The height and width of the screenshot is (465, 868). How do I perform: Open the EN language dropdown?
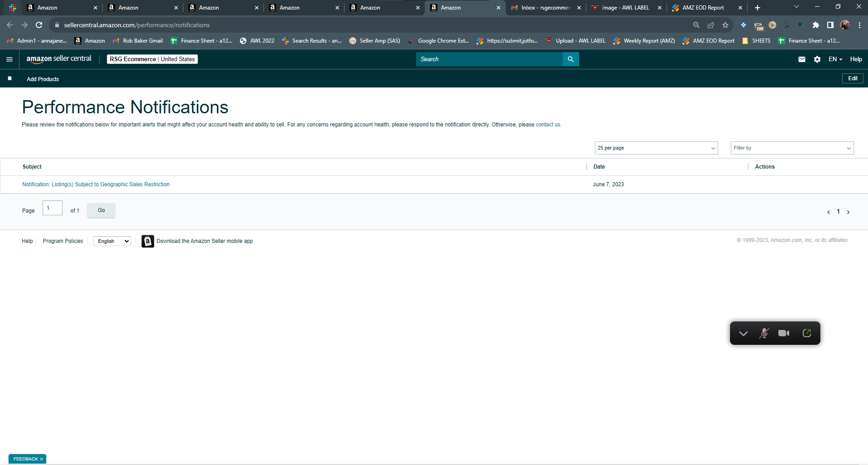point(835,59)
